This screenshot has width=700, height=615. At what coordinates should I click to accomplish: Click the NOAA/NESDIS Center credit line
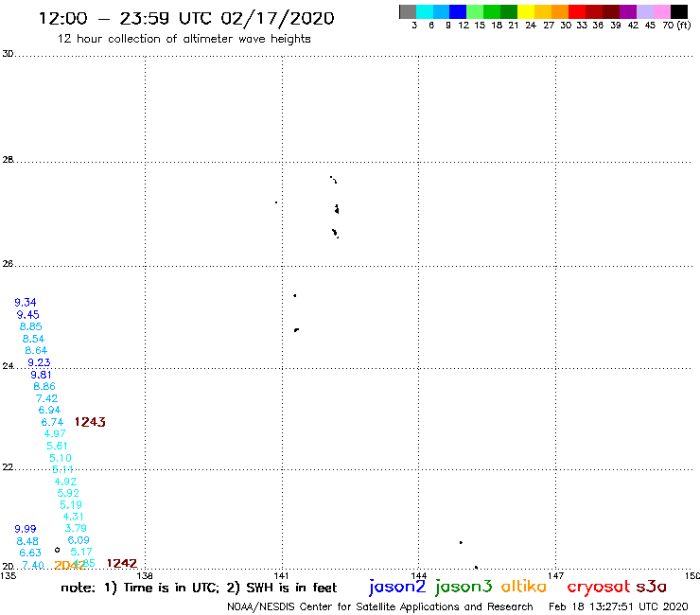380,606
